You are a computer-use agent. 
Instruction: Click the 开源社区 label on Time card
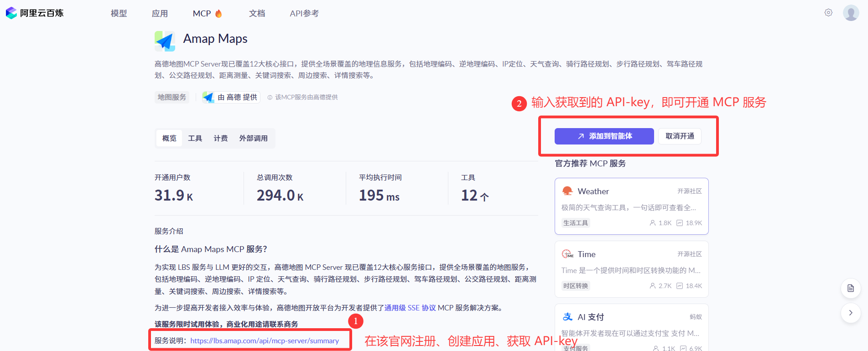point(689,254)
